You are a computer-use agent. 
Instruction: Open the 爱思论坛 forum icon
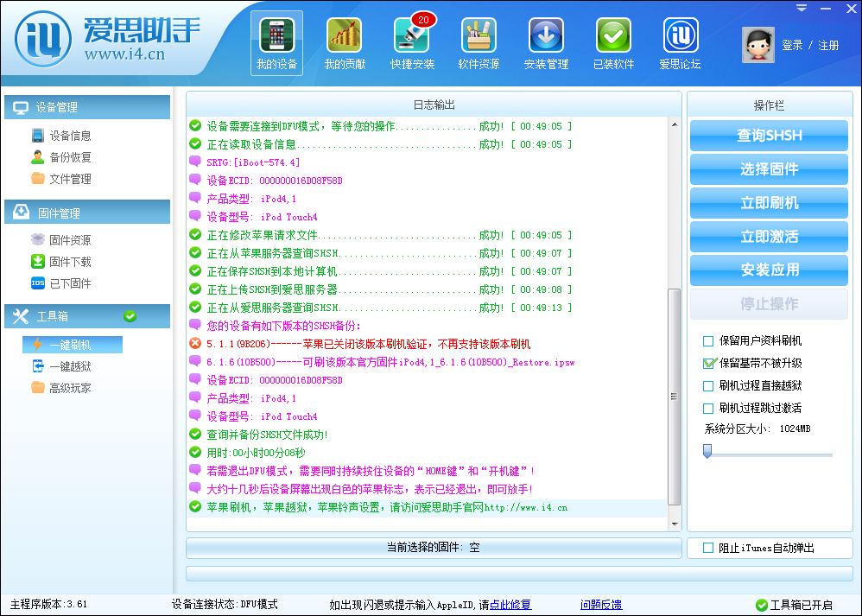point(680,43)
